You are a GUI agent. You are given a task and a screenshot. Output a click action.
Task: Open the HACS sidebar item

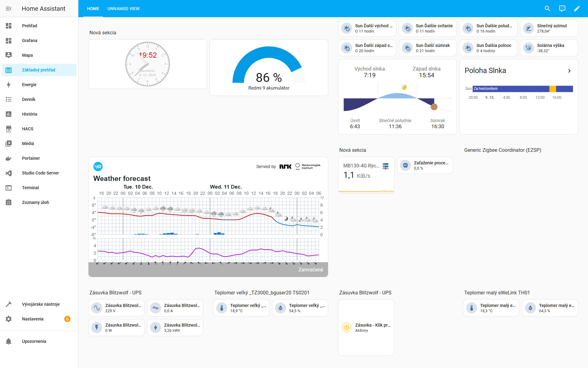[28, 129]
